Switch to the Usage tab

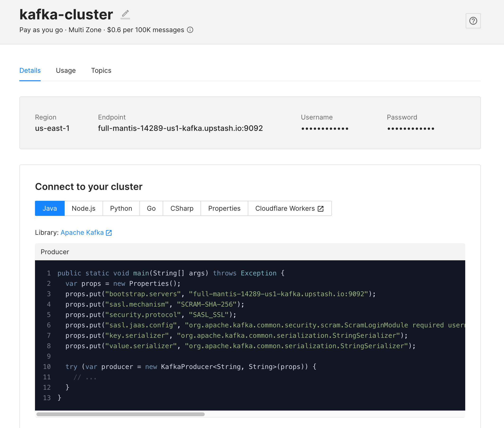(x=66, y=70)
